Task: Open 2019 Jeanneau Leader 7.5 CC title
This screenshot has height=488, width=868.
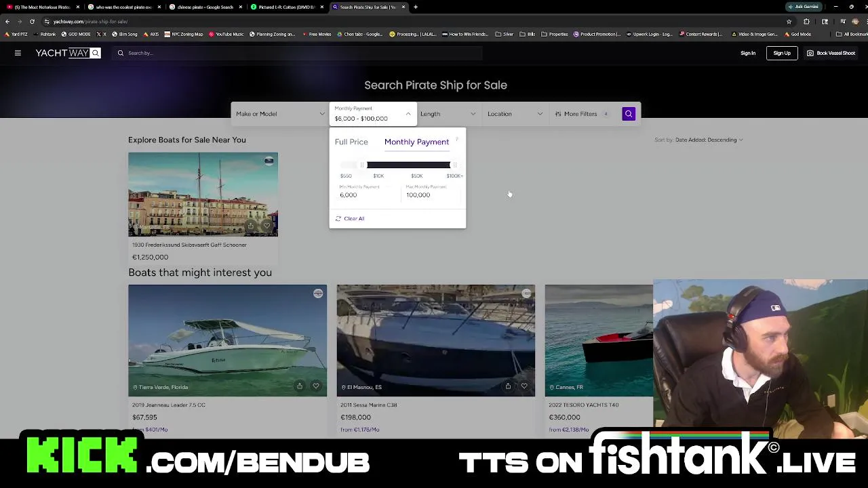Action: point(169,405)
